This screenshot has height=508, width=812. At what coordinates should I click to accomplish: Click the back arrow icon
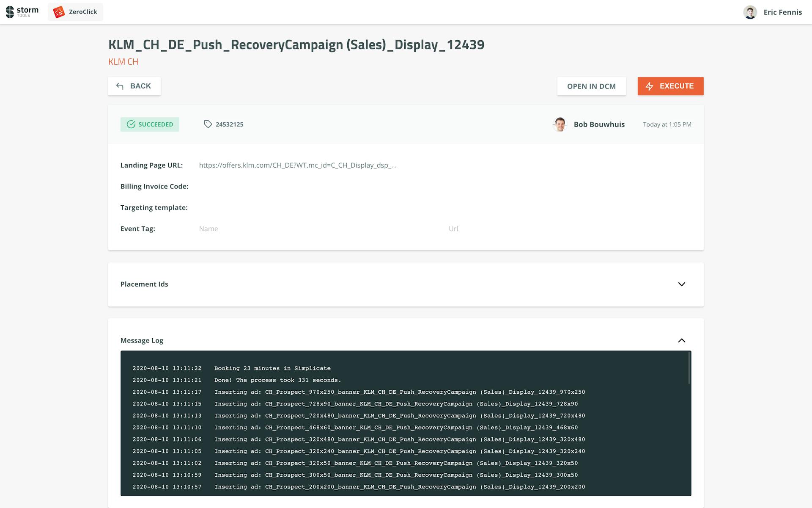click(120, 86)
